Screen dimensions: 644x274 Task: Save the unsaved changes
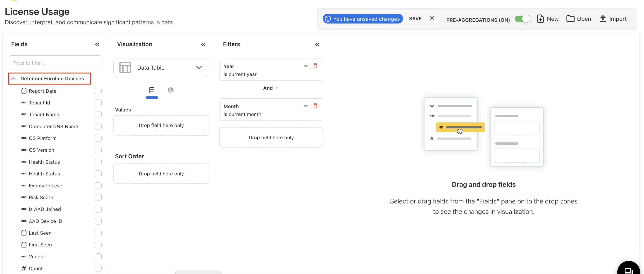point(415,19)
